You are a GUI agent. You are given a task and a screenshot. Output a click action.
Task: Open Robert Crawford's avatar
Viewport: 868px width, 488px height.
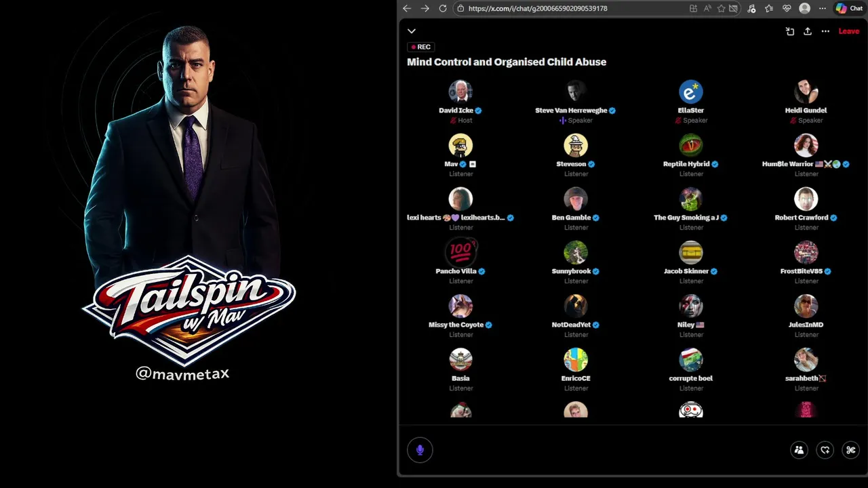(806, 199)
